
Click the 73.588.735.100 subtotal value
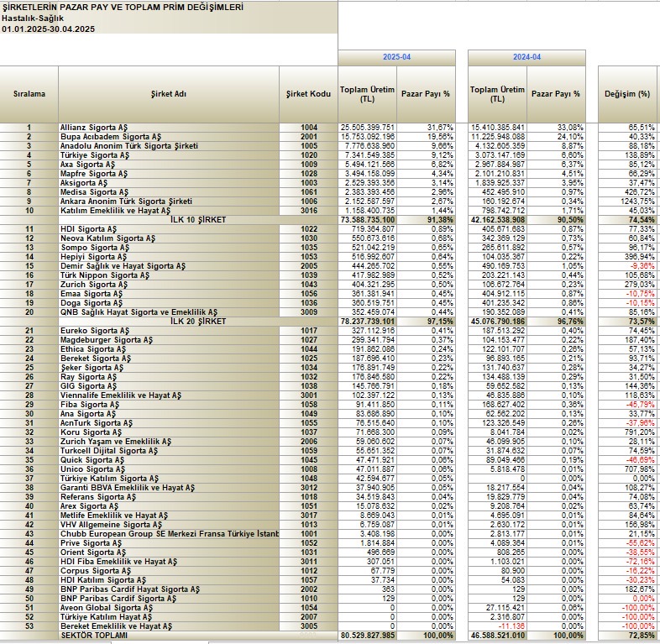tap(367, 220)
